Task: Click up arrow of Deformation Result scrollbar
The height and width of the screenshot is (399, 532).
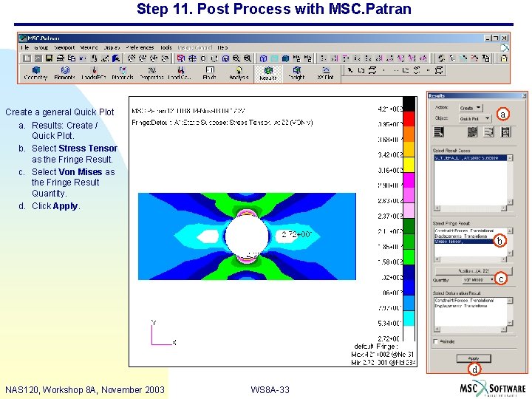Action: (x=510, y=301)
